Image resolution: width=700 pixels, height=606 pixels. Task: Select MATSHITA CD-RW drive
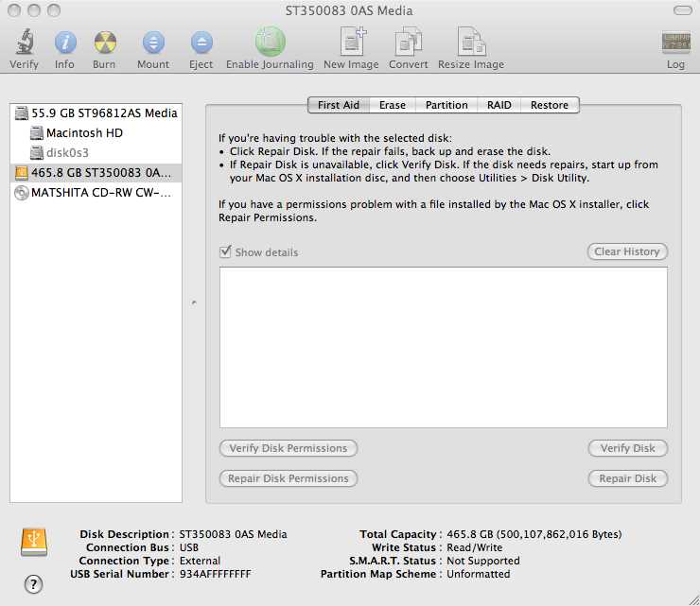coord(96,193)
